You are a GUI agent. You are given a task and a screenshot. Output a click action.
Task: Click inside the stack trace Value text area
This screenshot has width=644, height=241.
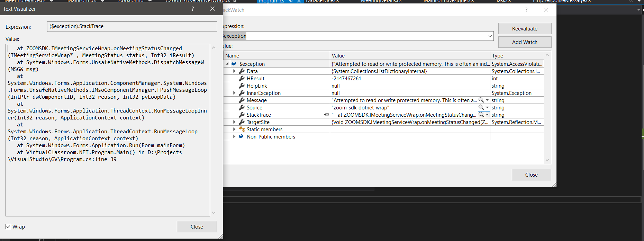(108, 130)
